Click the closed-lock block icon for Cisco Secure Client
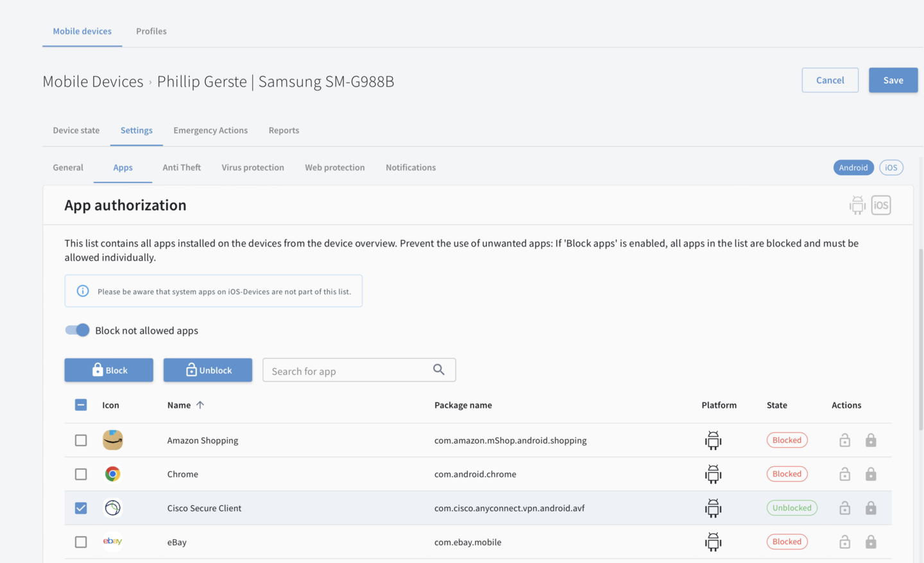This screenshot has width=924, height=563. [870, 508]
